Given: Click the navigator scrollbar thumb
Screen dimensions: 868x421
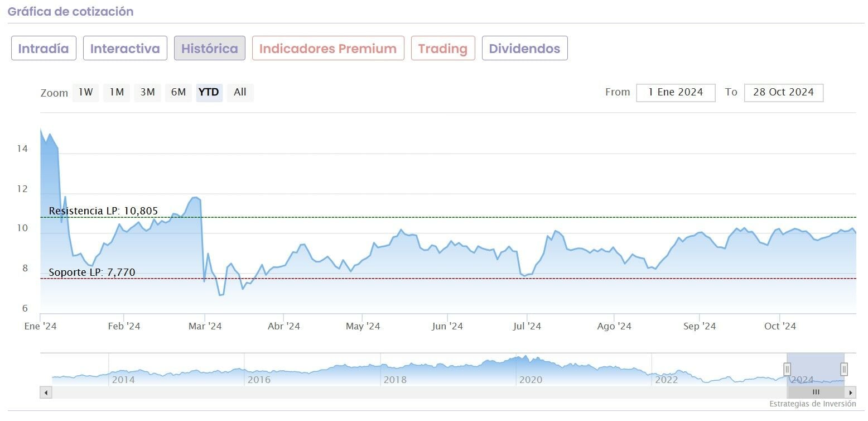Looking at the screenshot, I should click(816, 393).
